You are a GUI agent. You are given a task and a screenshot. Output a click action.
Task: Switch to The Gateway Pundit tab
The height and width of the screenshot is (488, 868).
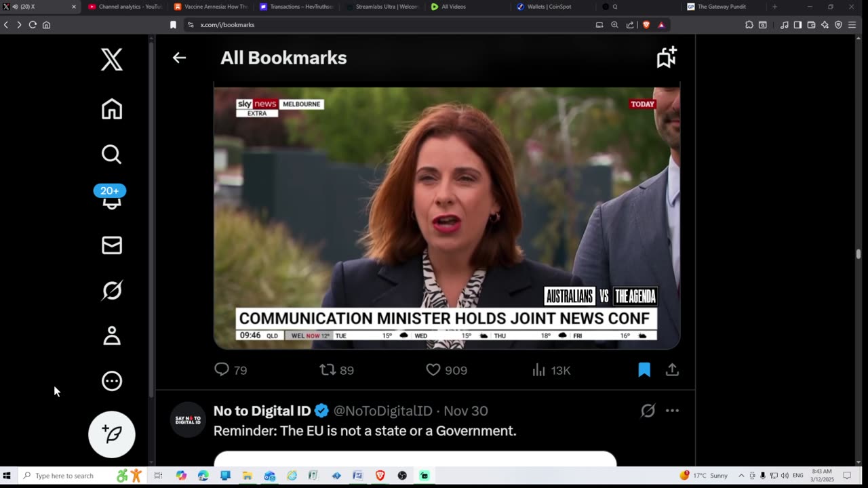(724, 7)
